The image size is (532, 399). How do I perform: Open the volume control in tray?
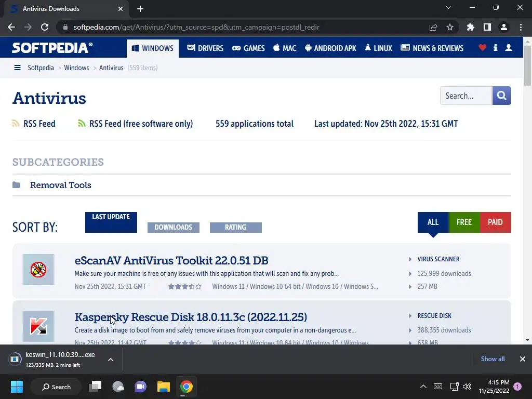click(467, 387)
